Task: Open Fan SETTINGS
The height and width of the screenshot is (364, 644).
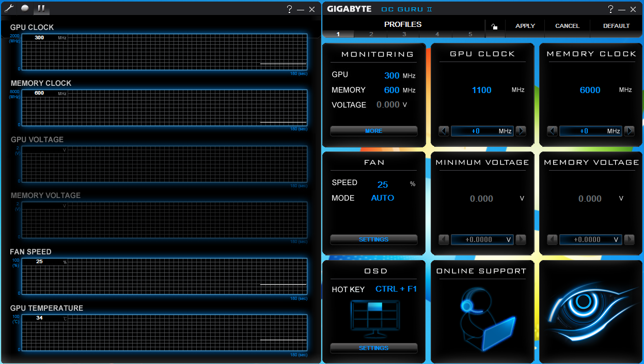Action: point(373,240)
